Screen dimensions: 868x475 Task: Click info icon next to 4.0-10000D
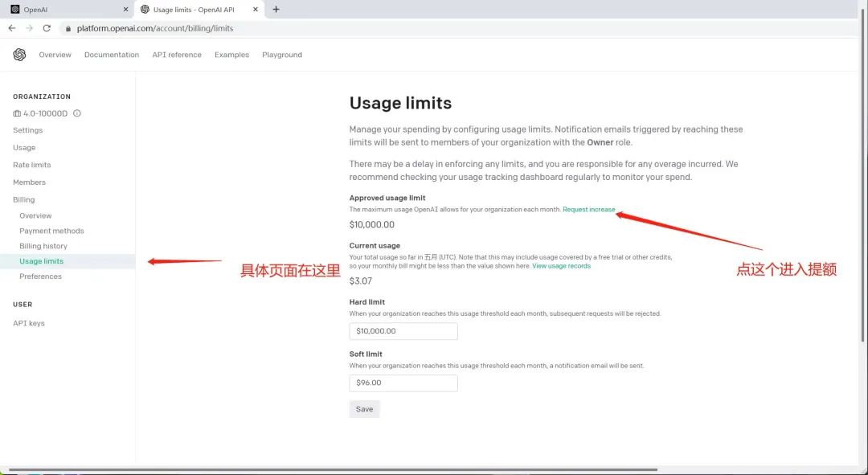coord(77,113)
